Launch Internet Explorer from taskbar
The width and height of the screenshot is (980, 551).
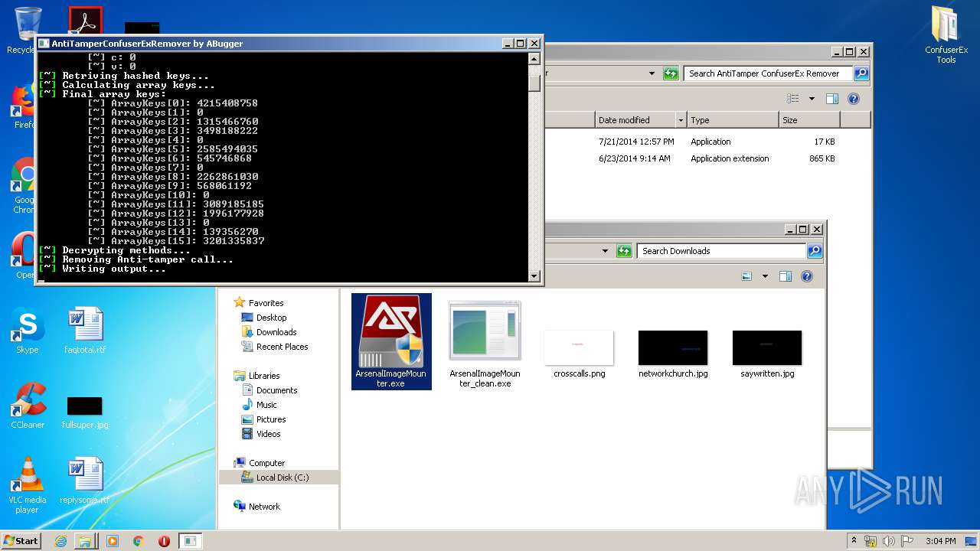coord(60,541)
